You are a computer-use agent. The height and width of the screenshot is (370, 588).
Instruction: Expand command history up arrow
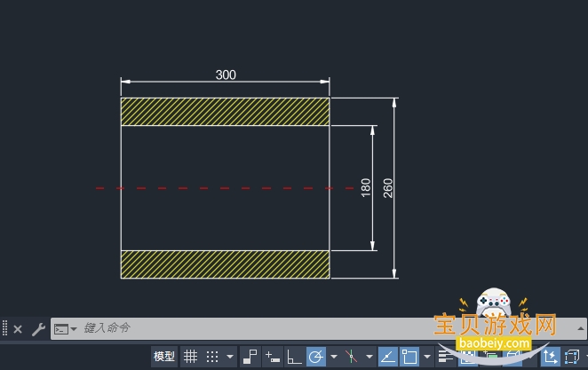click(581, 328)
